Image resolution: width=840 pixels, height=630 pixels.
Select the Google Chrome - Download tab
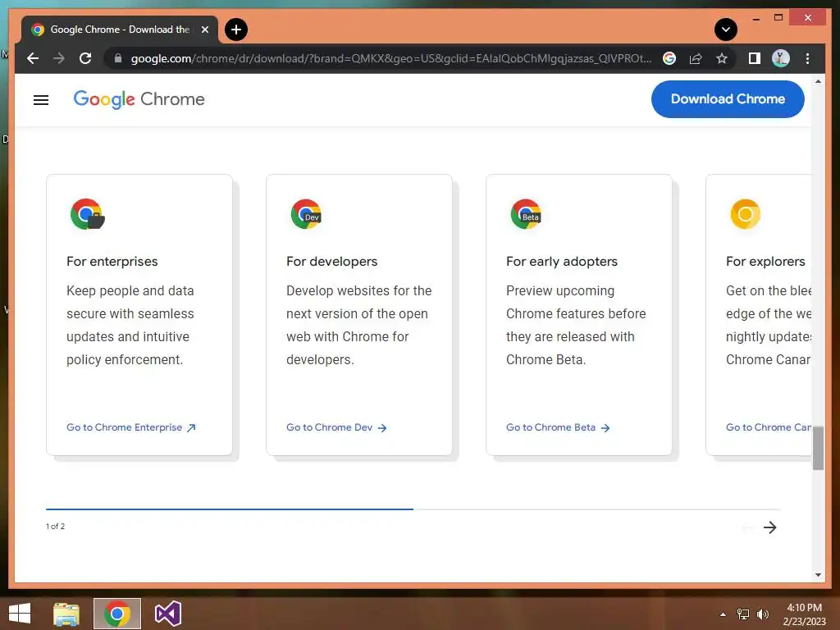pyautogui.click(x=120, y=30)
